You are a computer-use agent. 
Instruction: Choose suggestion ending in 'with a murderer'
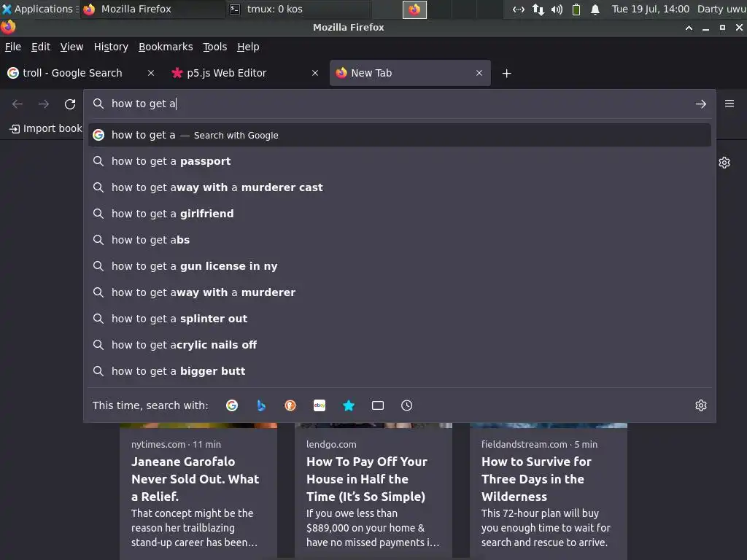[x=399, y=292]
